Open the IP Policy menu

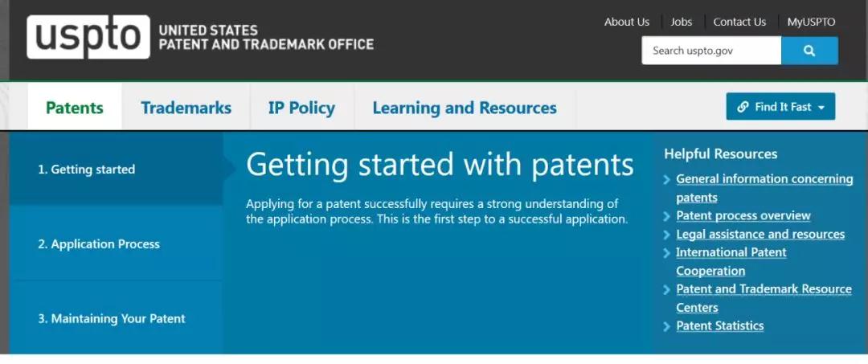pos(301,108)
